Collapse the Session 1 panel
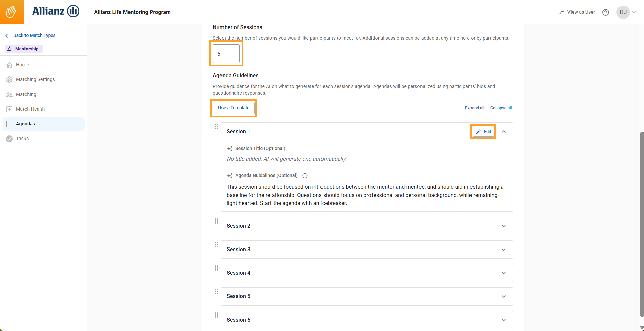Image resolution: width=644 pixels, height=331 pixels. [503, 132]
